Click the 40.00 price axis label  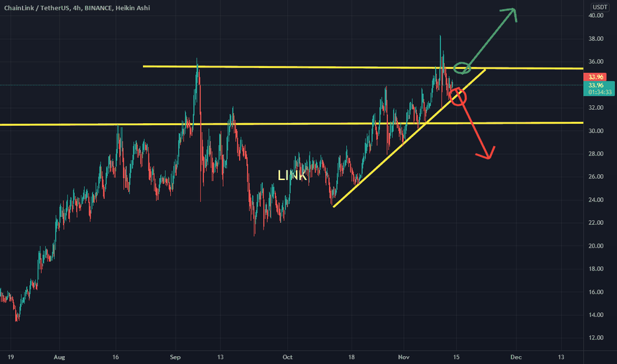coord(596,16)
